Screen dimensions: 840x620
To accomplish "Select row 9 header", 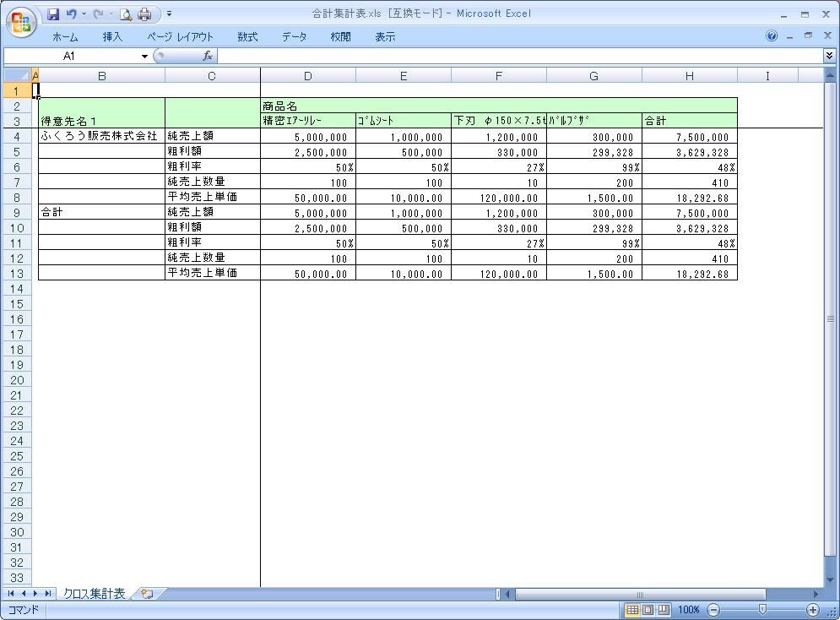I will tap(17, 212).
